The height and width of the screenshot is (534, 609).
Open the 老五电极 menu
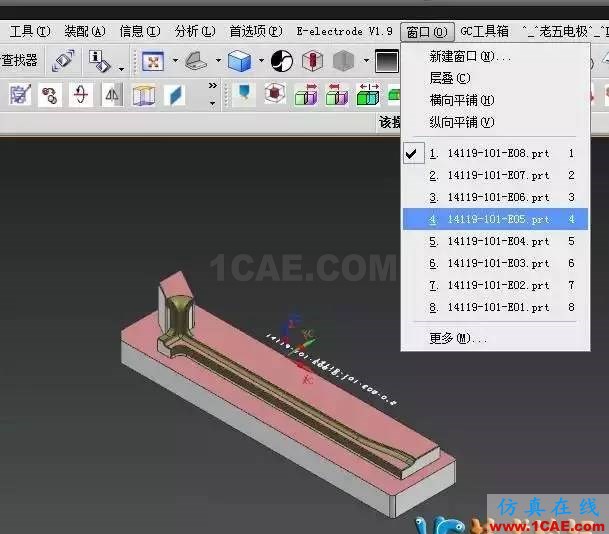(565, 31)
